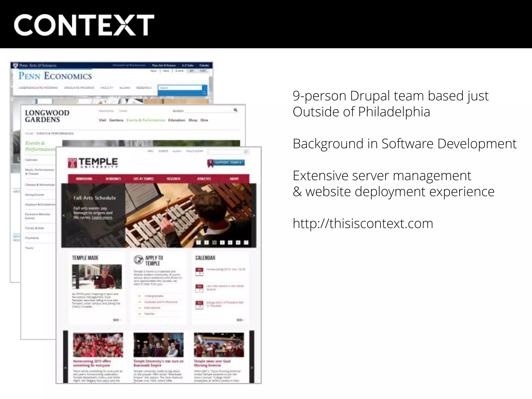Click the Temple University T logo
The image size is (532, 399).
72,163
